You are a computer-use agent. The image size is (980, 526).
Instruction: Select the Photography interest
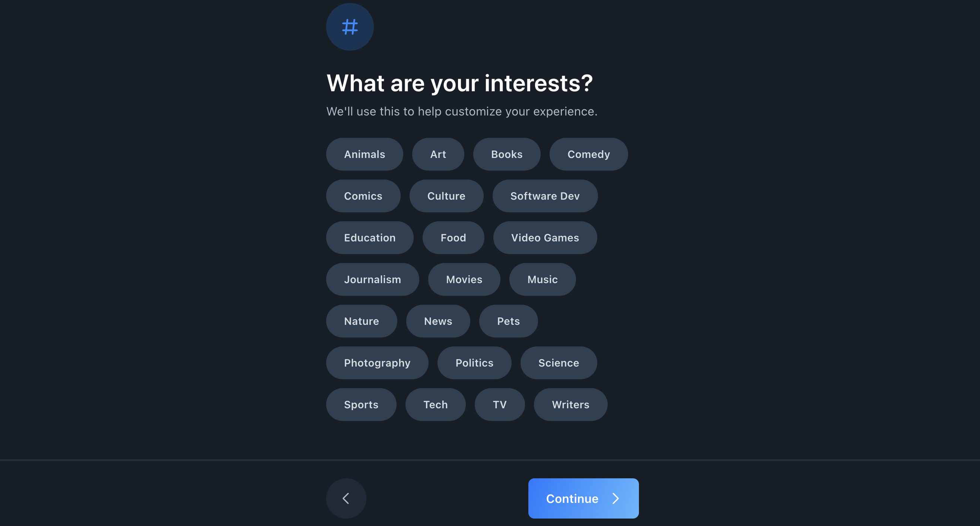pos(377,363)
